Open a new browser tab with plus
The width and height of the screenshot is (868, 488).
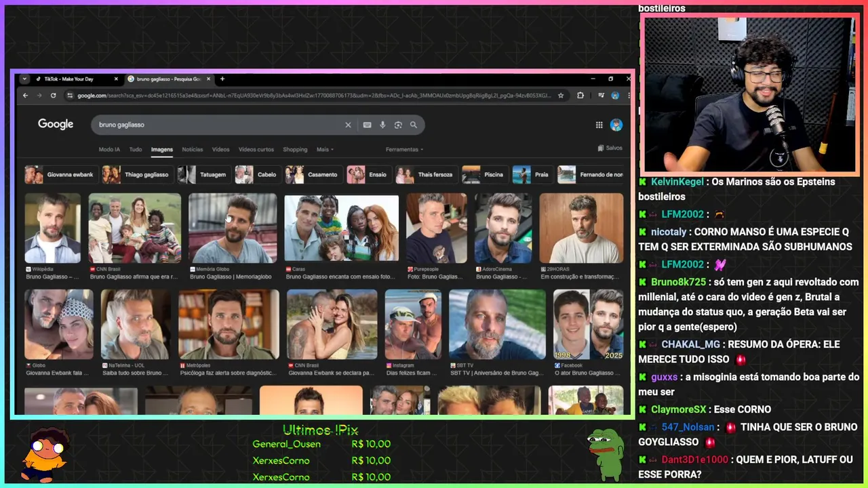point(222,79)
